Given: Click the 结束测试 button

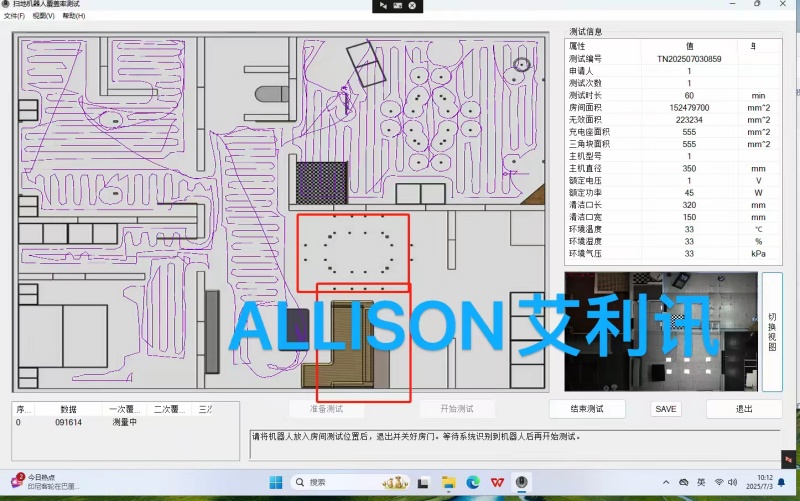Looking at the screenshot, I should [x=587, y=409].
